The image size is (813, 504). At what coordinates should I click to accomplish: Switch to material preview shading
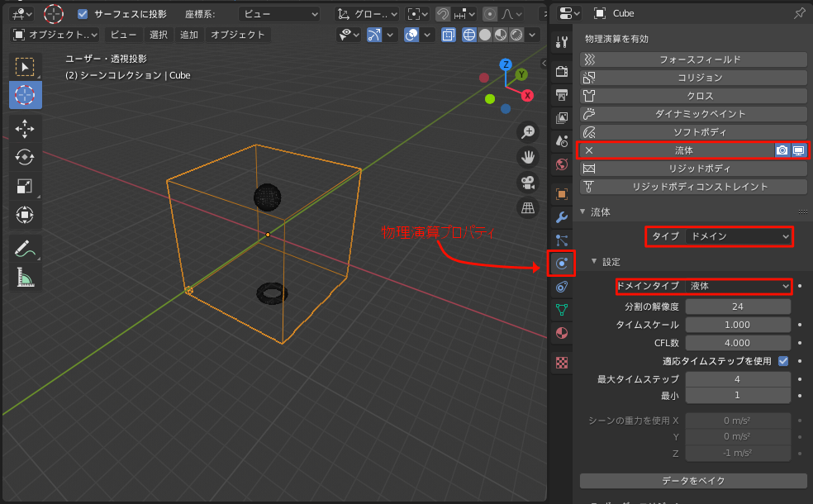(x=501, y=35)
